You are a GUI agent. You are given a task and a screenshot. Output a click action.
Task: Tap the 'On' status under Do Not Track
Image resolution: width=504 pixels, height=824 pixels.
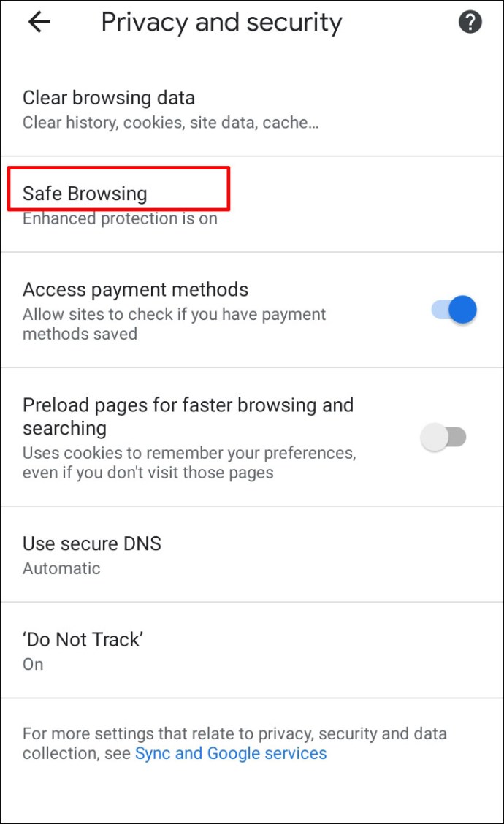[33, 664]
